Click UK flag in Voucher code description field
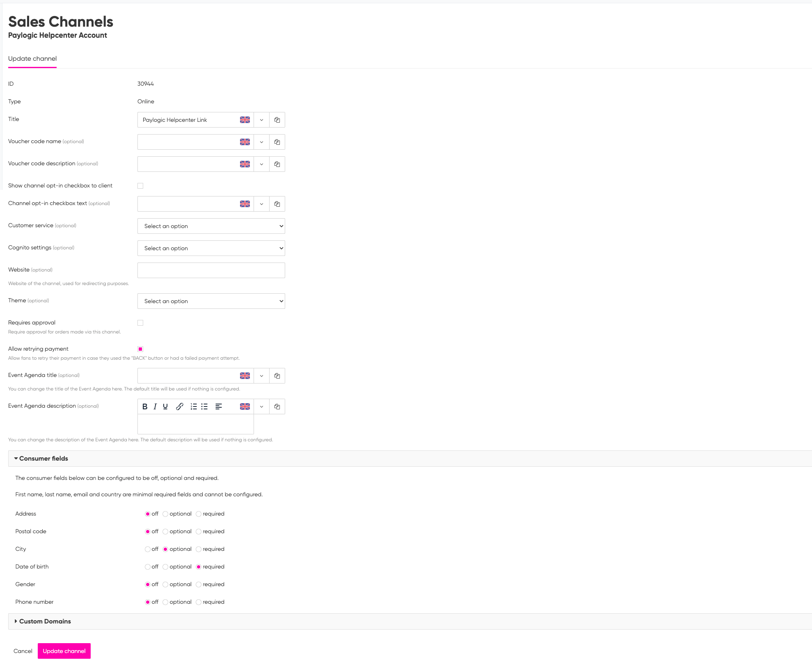The image size is (812, 669). pos(245,164)
